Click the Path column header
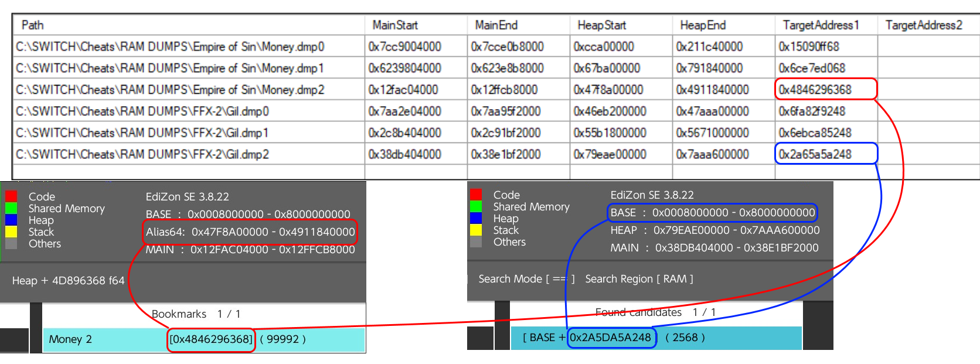This screenshot has height=364, width=980. [x=188, y=25]
